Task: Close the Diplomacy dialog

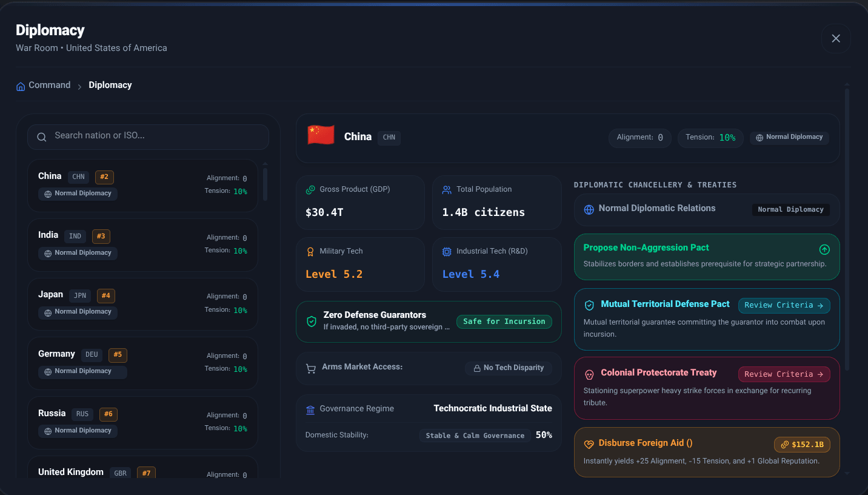Action: pyautogui.click(x=836, y=38)
